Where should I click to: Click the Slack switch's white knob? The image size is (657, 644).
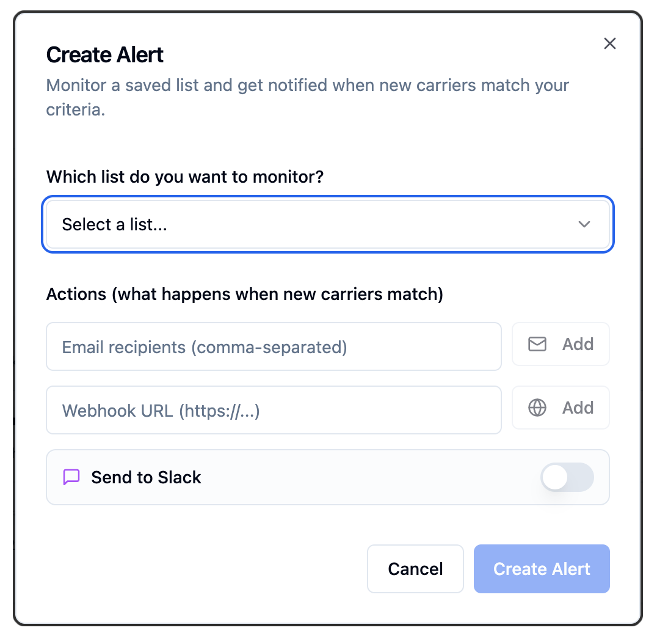point(556,477)
